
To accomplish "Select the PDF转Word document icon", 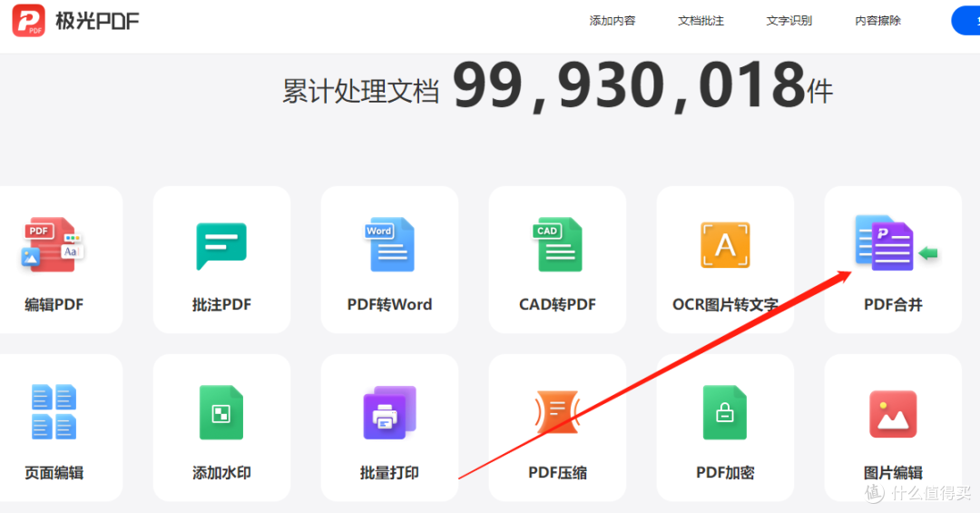I will pos(389,244).
